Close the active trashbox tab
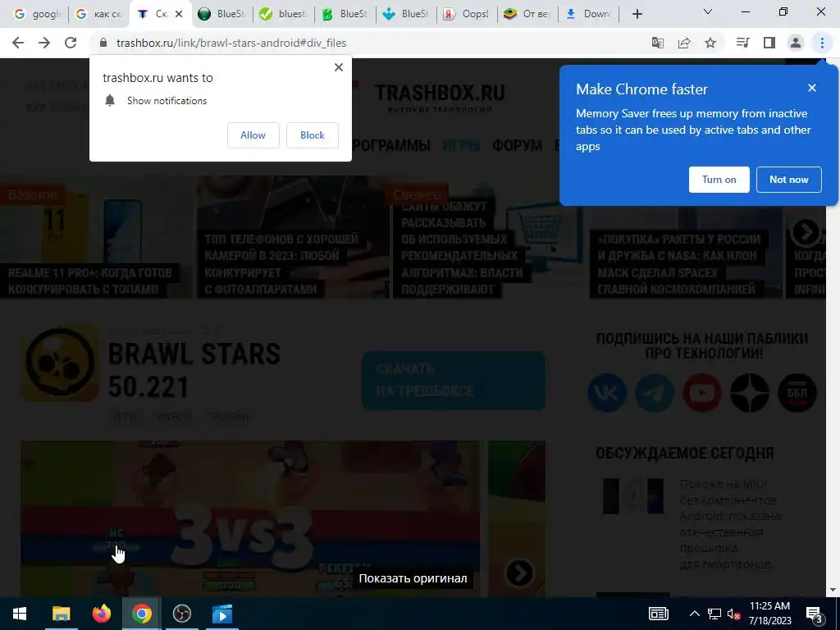Viewport: 840px width, 630px height. point(179,14)
